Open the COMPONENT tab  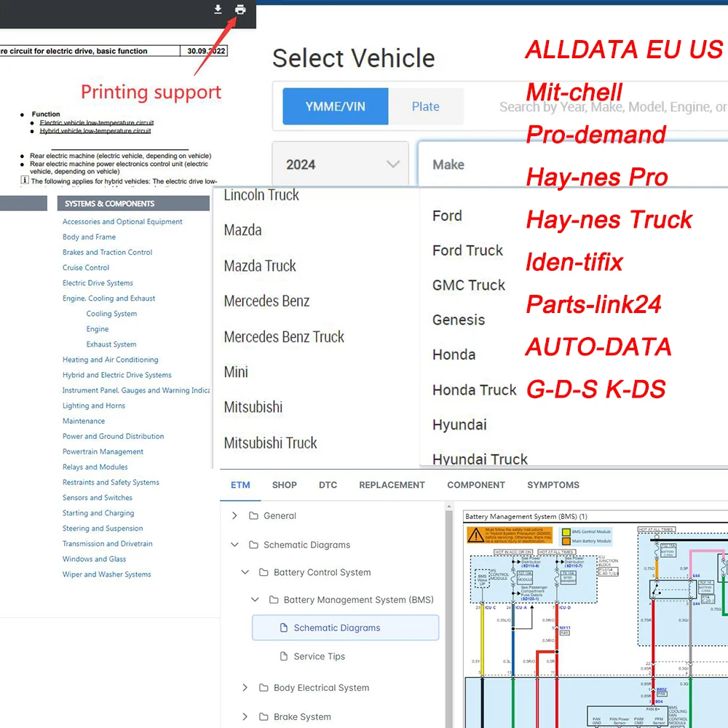476,485
